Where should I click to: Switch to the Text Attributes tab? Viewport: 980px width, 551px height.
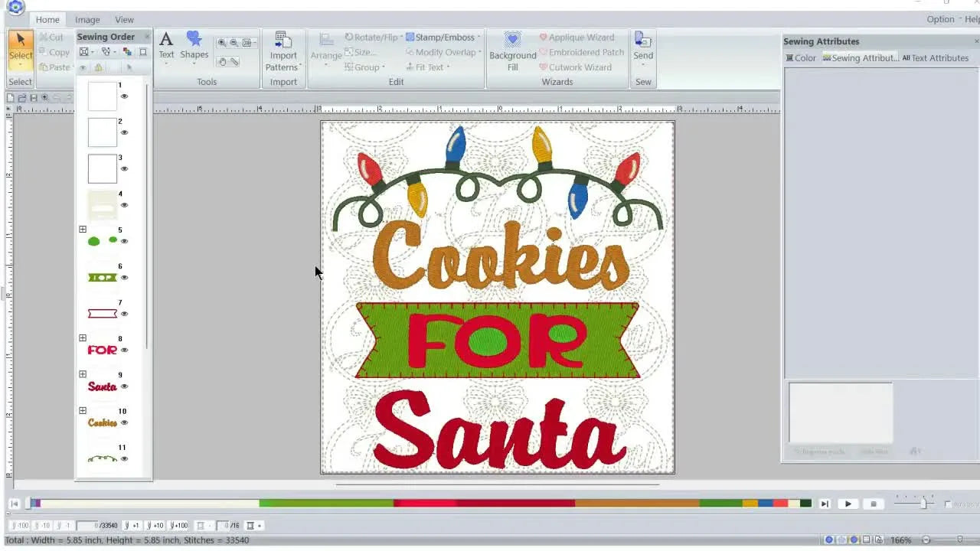coord(936,57)
